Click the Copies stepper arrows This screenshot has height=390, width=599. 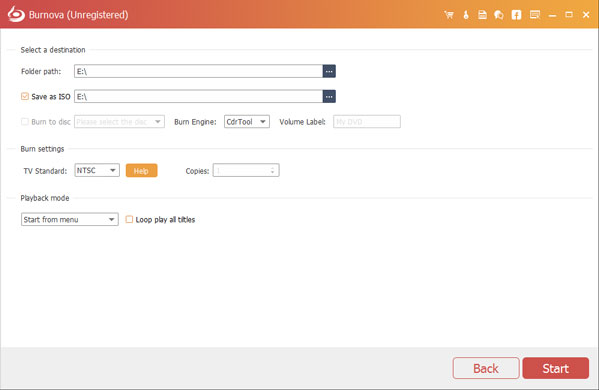click(x=272, y=170)
